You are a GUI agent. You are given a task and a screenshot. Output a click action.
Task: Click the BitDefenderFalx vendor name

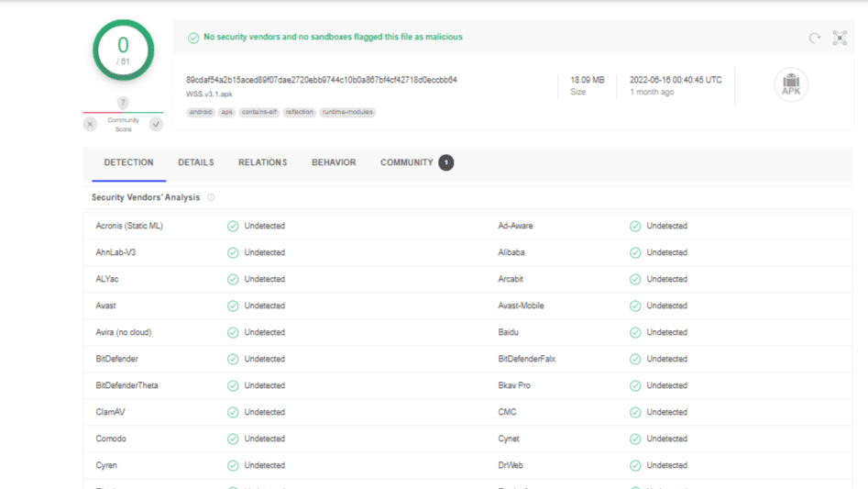point(526,359)
